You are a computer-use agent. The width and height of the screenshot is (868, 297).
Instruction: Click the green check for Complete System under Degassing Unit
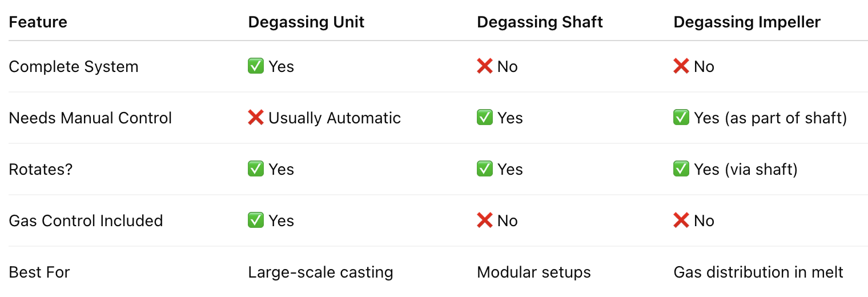coord(256,66)
